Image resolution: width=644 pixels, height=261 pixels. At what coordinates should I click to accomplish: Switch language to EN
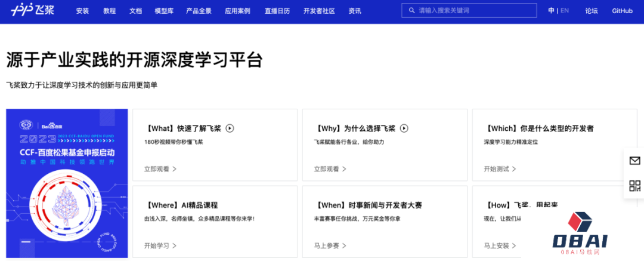click(565, 11)
